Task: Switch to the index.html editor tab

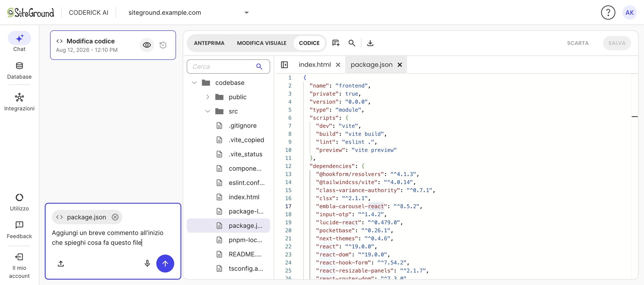Action: pos(315,65)
